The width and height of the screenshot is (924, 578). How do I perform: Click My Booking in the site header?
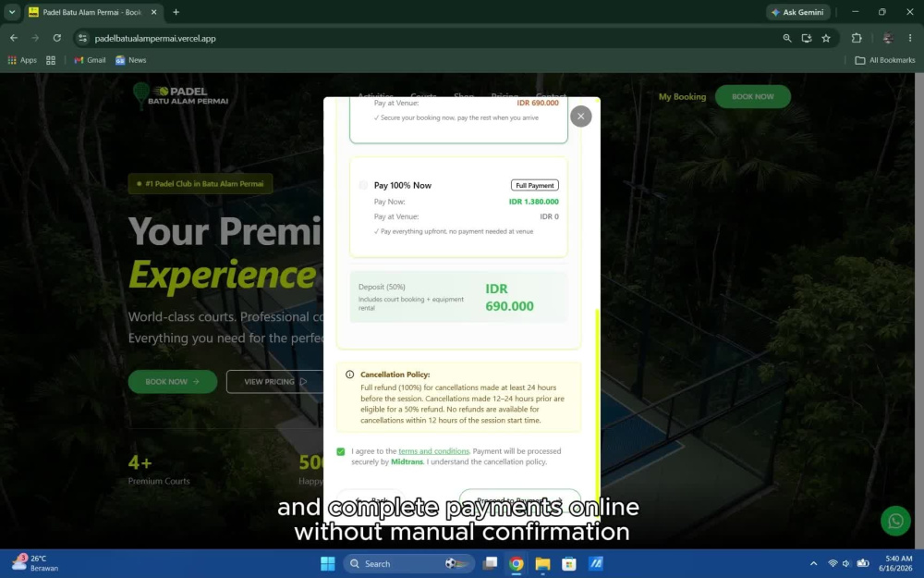tap(682, 97)
